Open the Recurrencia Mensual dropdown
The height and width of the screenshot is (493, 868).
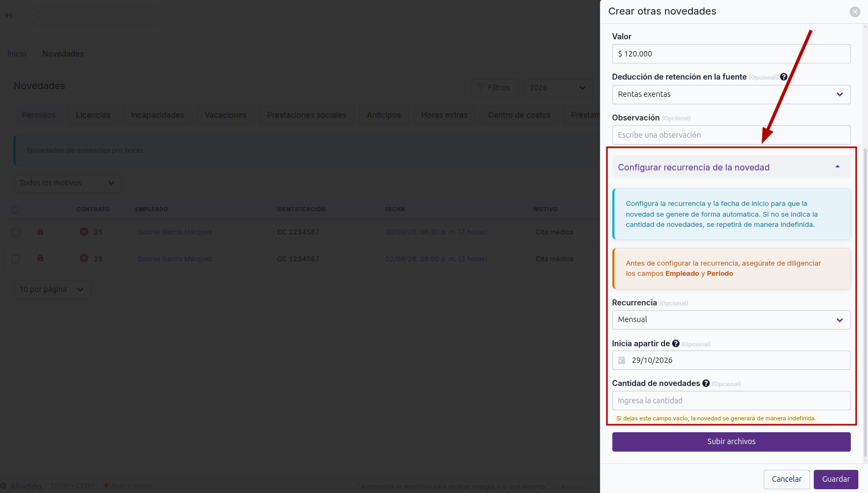click(731, 320)
